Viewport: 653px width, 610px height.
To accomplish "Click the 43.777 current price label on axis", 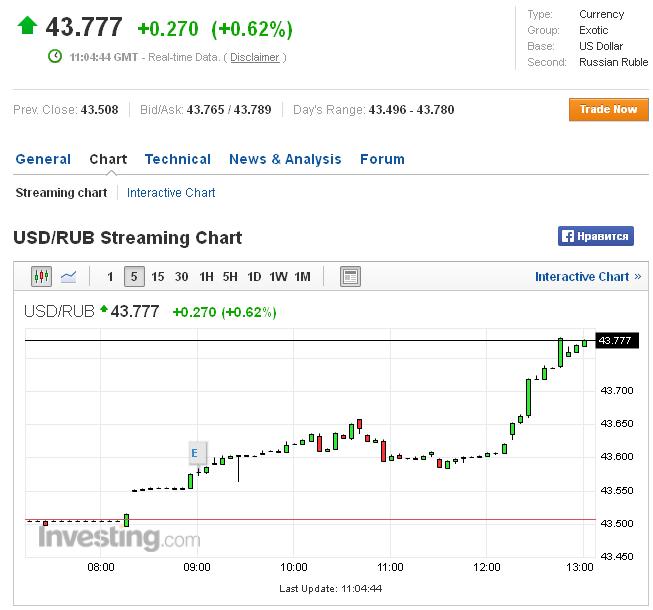I will point(617,341).
